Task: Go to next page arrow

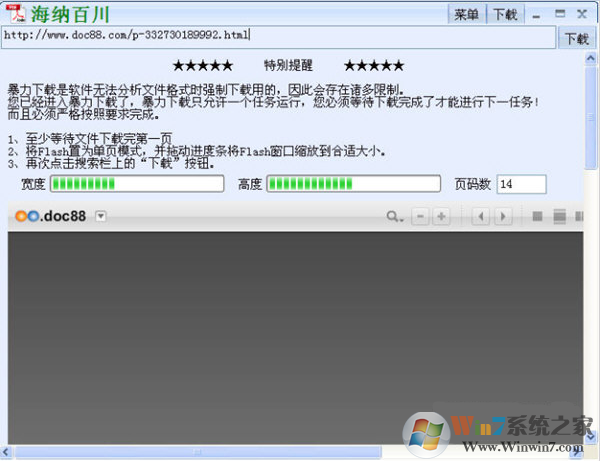Action: (x=503, y=217)
